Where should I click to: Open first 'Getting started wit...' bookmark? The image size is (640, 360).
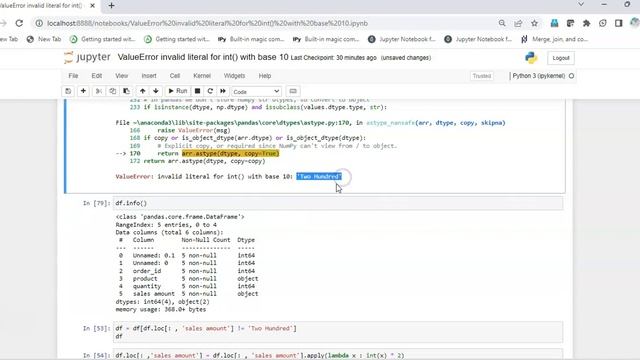[102, 39]
